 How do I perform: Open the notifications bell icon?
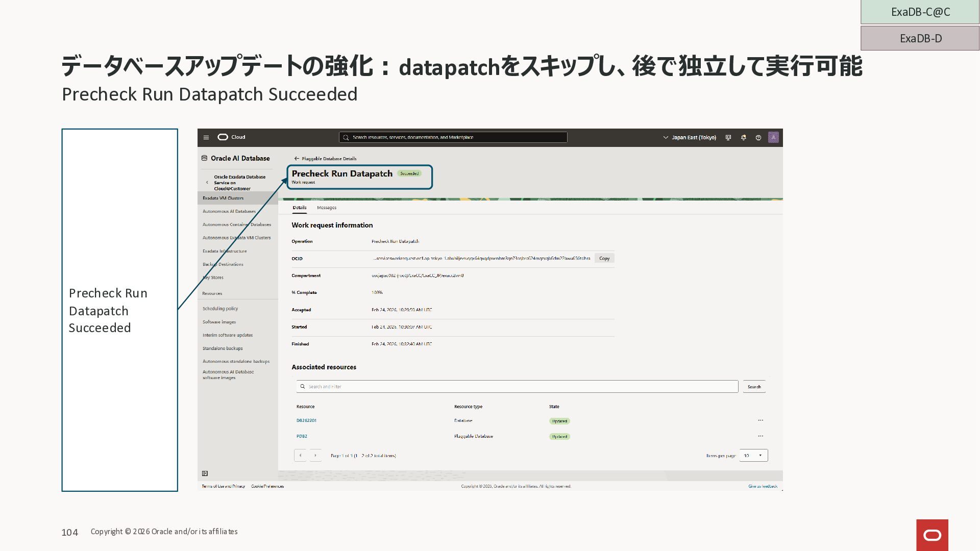(744, 138)
